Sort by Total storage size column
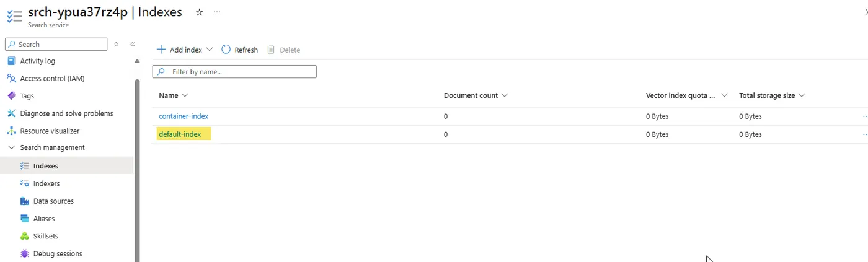This screenshot has height=262, width=868. 771,95
